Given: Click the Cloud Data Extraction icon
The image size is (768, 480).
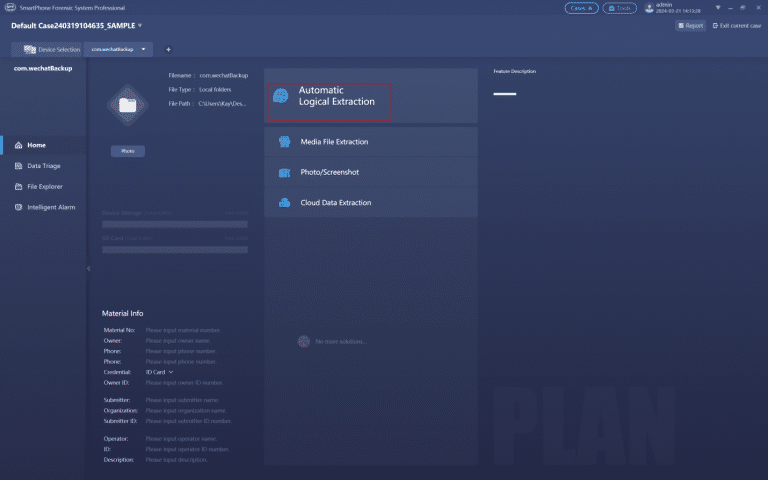Looking at the screenshot, I should [x=285, y=203].
